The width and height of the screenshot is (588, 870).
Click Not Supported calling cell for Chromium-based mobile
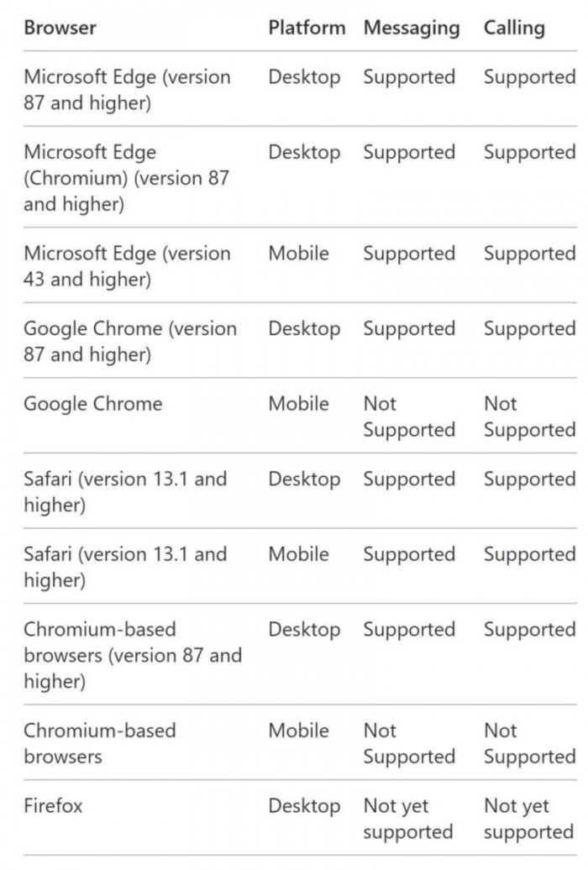(530, 743)
